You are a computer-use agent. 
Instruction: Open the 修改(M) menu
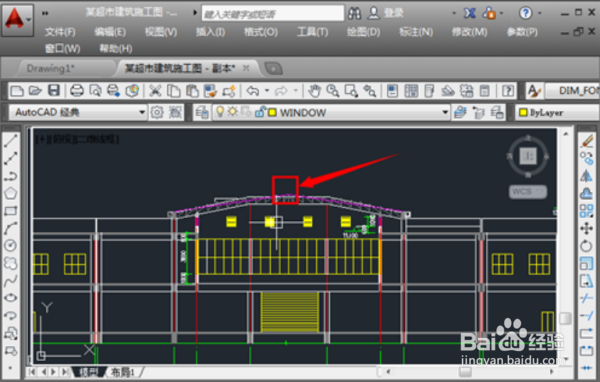click(470, 32)
